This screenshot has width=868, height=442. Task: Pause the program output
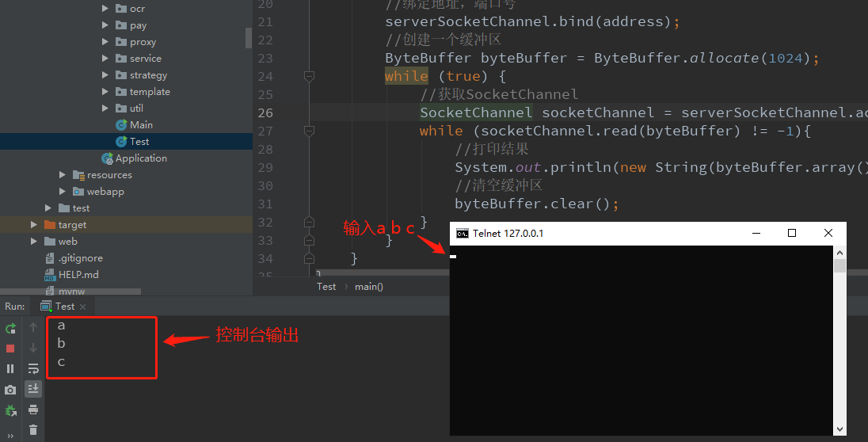click(x=10, y=368)
